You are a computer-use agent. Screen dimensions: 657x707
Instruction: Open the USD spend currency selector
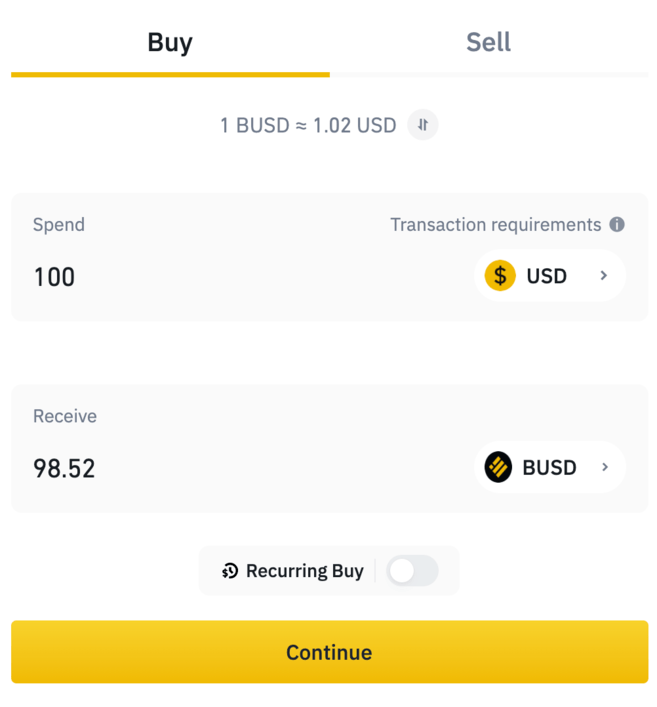pos(549,275)
